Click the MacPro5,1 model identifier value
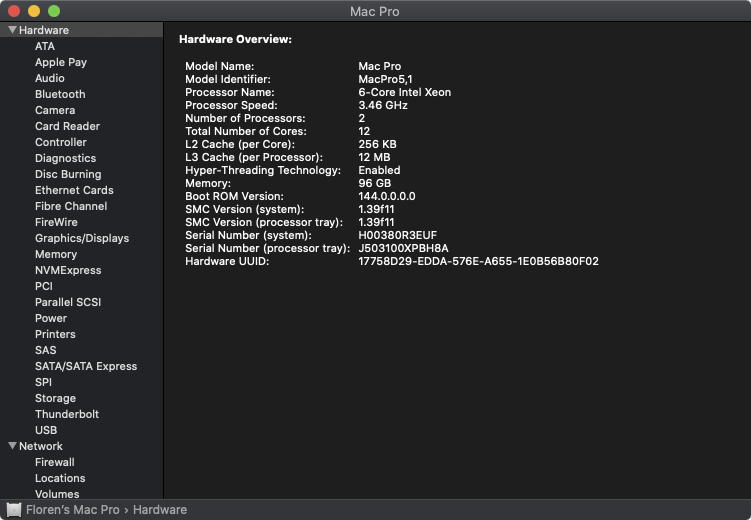This screenshot has height=520, width=751. (x=385, y=79)
